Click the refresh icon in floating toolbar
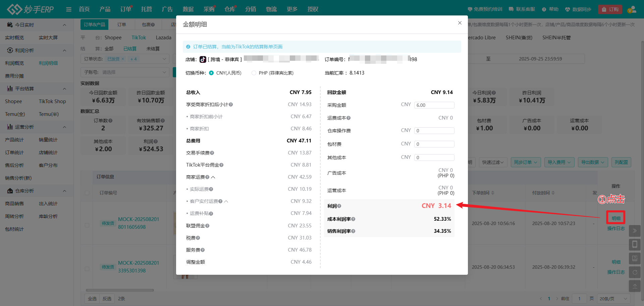 [635, 272]
